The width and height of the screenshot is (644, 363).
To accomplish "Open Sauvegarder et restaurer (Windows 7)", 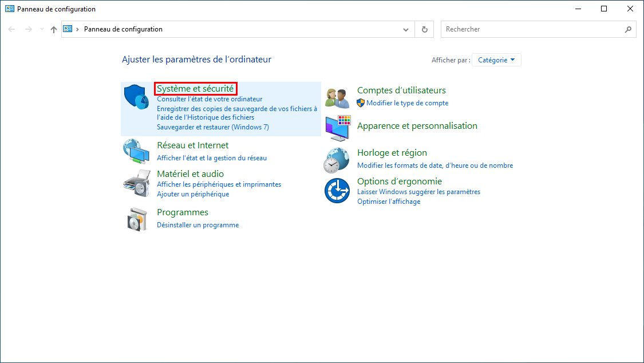I will [x=213, y=127].
